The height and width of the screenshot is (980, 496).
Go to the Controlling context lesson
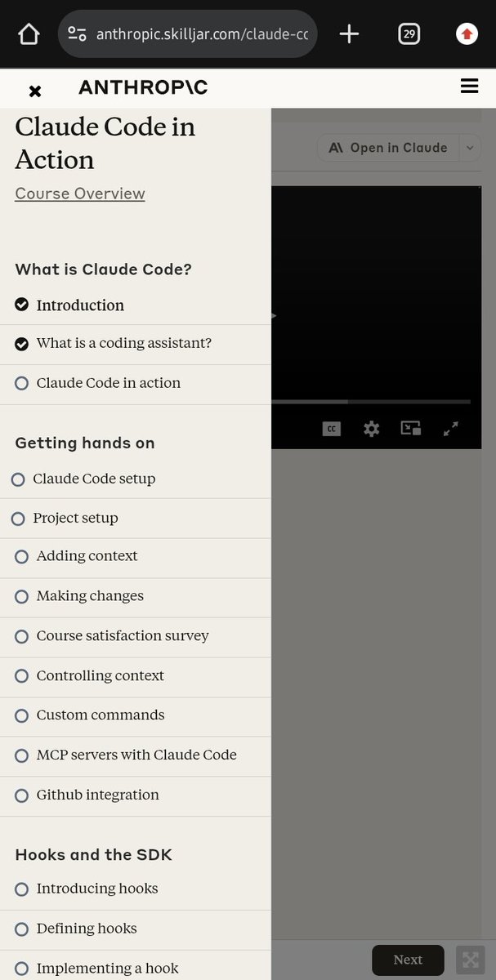pyautogui.click(x=136, y=676)
